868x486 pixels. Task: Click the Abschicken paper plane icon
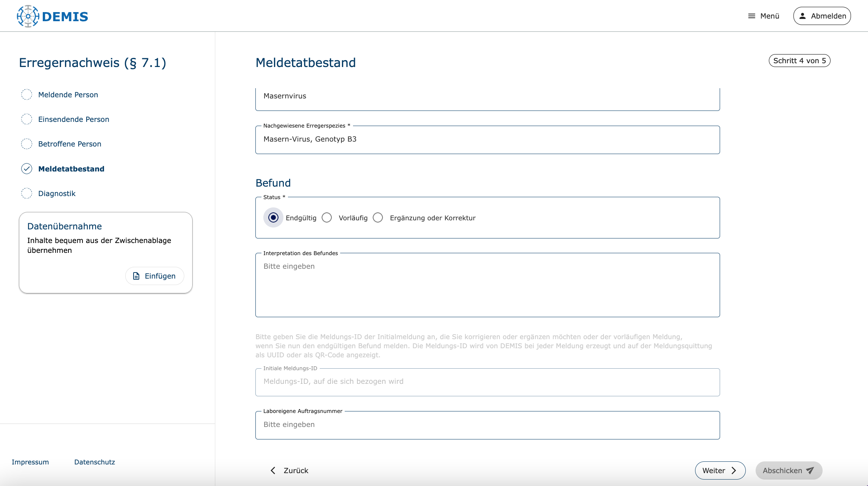click(810, 470)
